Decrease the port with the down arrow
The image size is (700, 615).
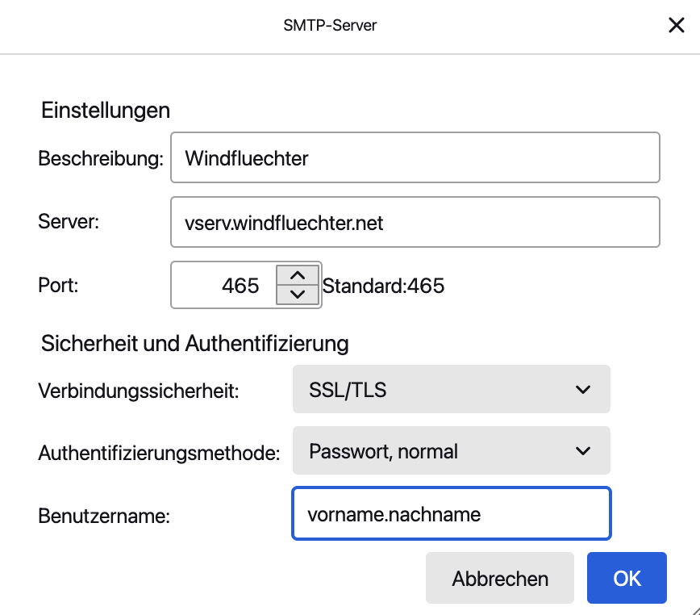(x=298, y=295)
